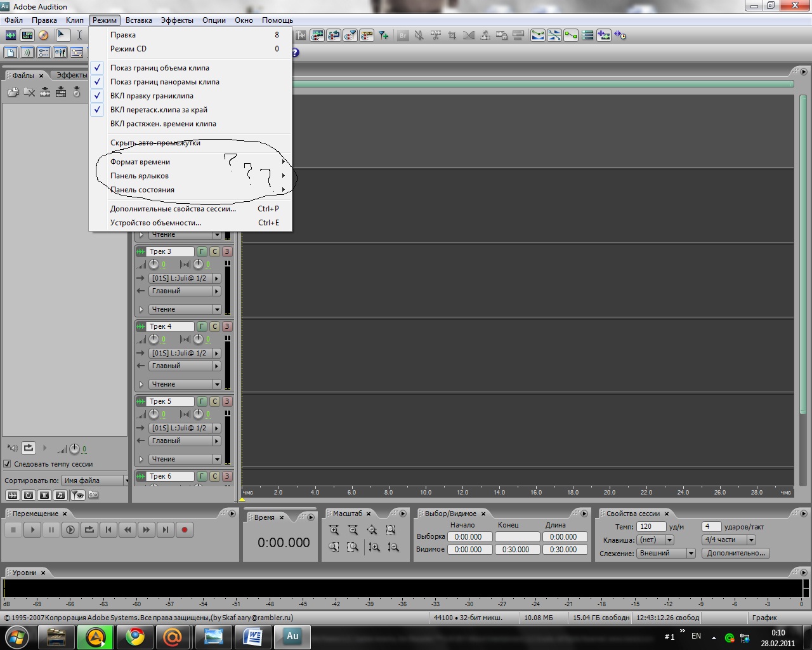
Task: Click Zoom Out Vertically icon
Action: point(393,547)
